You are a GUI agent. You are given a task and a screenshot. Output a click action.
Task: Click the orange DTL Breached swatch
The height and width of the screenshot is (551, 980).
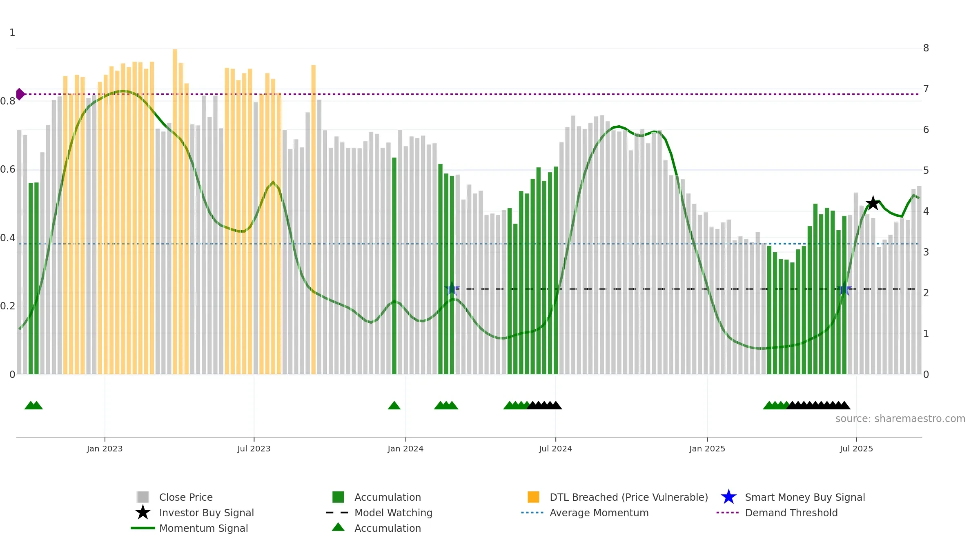point(533,497)
